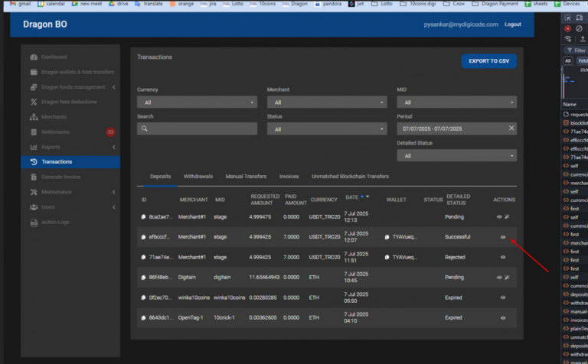The image size is (588, 364).
Task: Copy ID of transaction ef6cccf
Action: [x=143, y=237]
